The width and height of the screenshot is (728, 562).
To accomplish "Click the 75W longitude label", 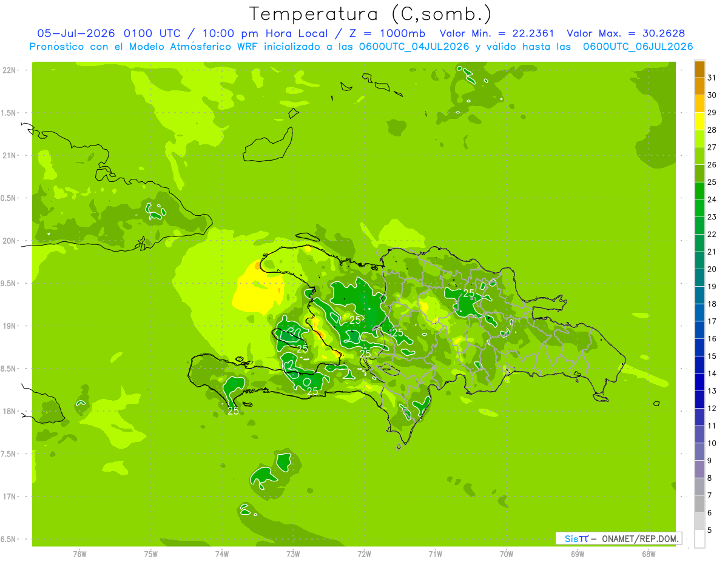I will point(150,554).
